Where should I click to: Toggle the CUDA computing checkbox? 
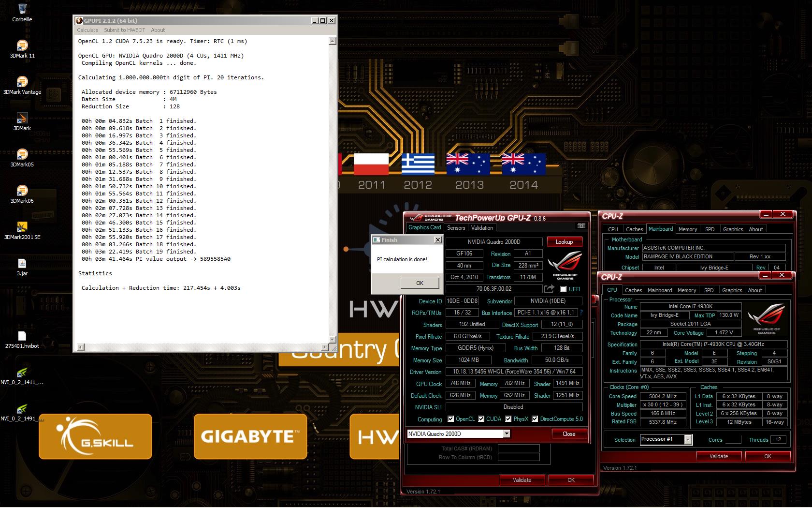(481, 419)
